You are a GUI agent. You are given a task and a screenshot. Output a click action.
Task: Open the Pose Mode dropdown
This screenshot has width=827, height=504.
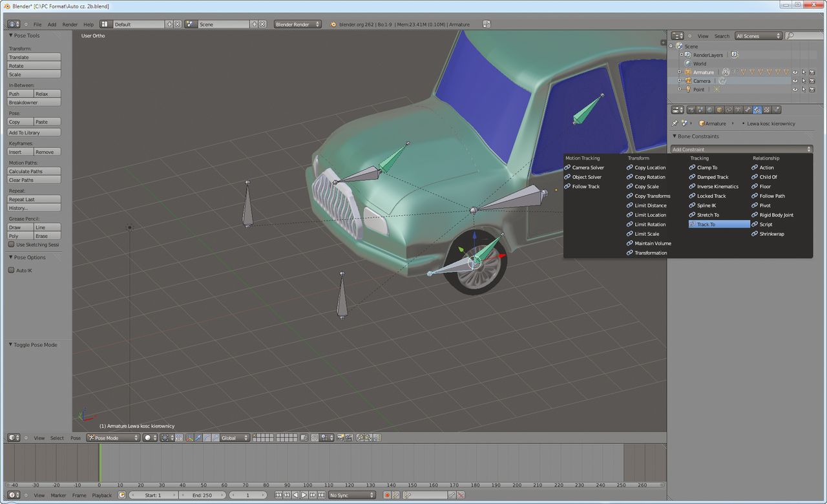coord(113,437)
